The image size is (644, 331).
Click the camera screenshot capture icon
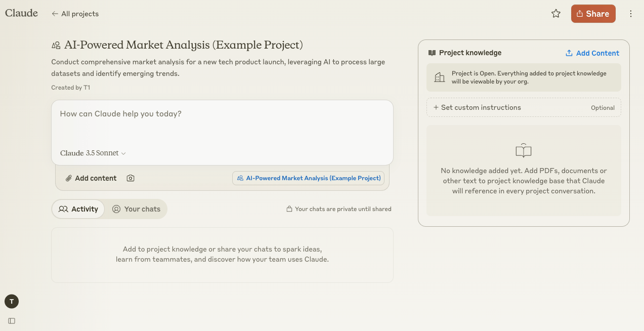pos(131,178)
